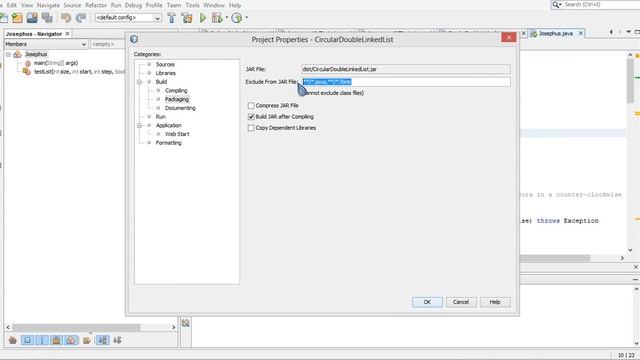Click the Show Inherited Members filter icon
The image size is (640, 360).
click(13, 340)
